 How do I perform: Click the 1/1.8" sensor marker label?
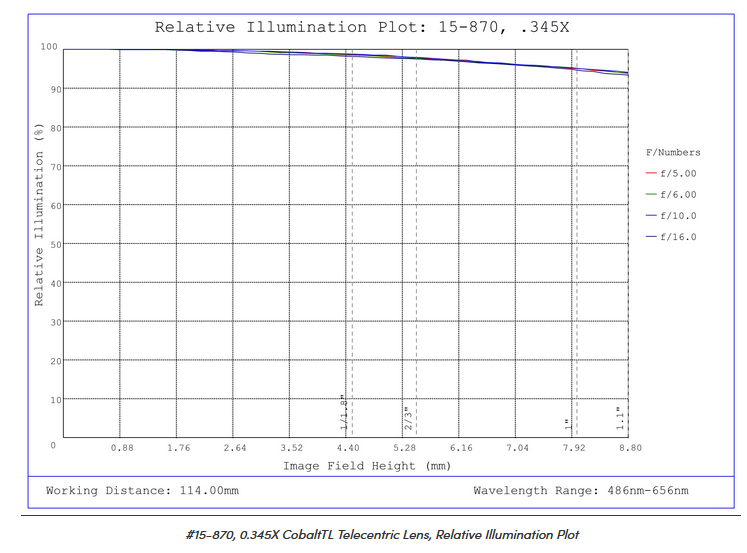coord(343,412)
